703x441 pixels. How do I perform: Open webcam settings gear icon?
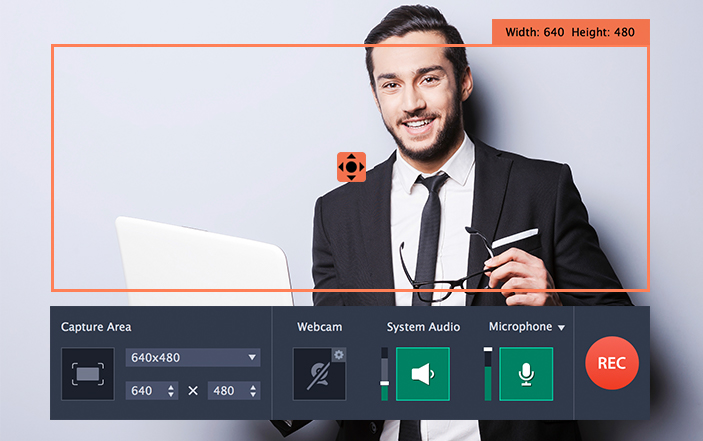click(x=339, y=355)
